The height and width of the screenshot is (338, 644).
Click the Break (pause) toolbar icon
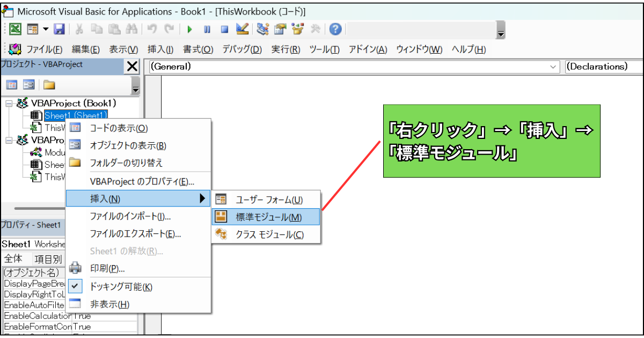pos(207,29)
